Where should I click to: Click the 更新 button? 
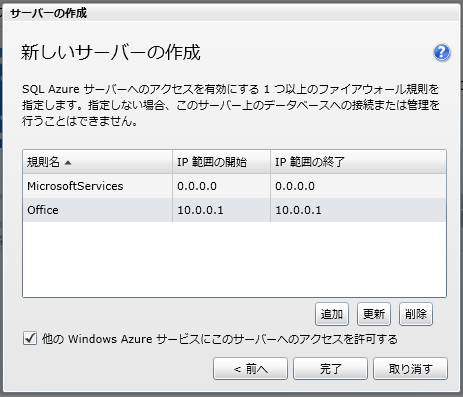point(374,314)
